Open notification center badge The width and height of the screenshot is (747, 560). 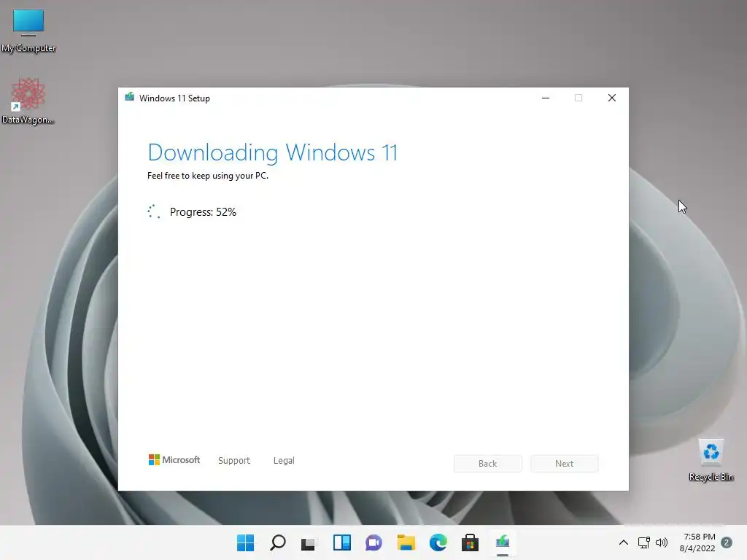(x=727, y=542)
